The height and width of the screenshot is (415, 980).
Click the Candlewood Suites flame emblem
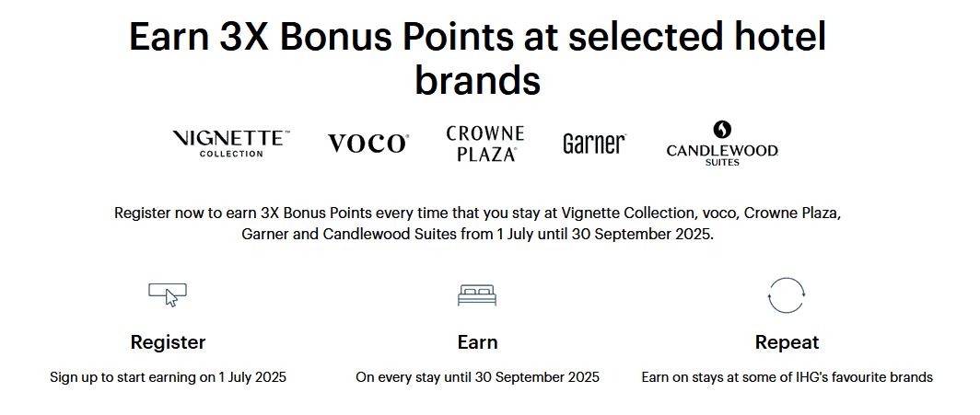[722, 130]
